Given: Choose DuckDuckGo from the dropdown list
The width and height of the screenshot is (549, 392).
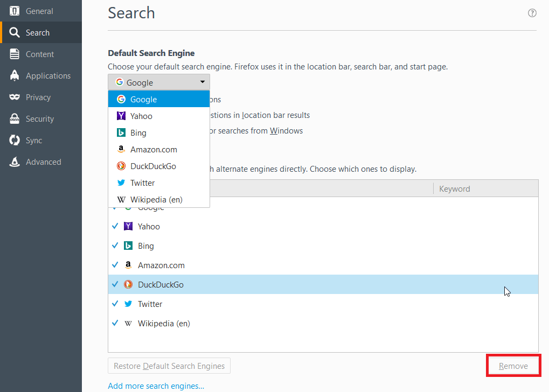Looking at the screenshot, I should (x=158, y=166).
